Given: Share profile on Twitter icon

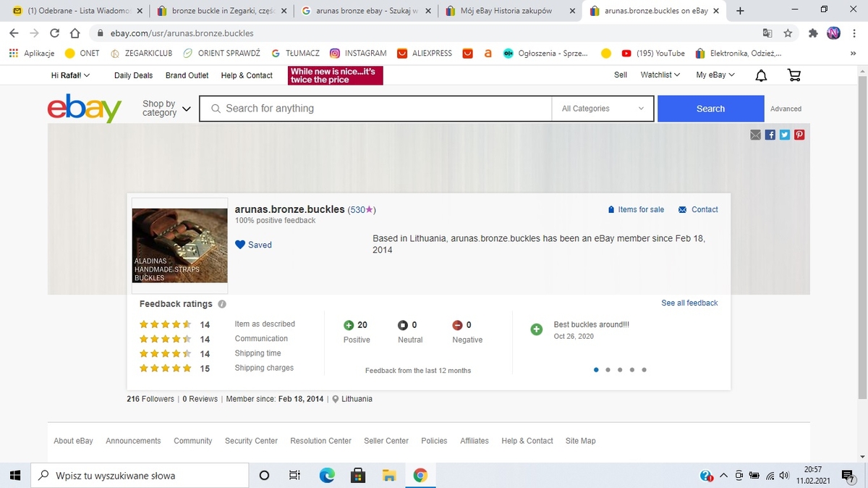Looking at the screenshot, I should (785, 135).
